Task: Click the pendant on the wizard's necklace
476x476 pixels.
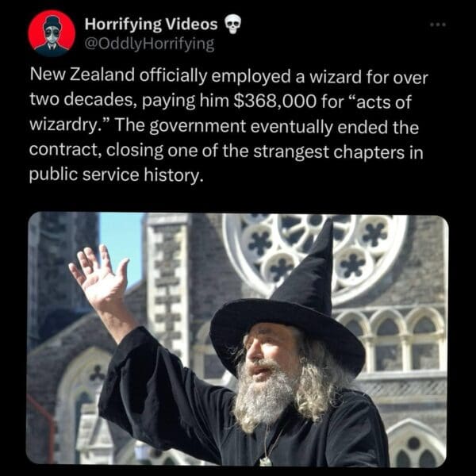Action: [x=265, y=461]
